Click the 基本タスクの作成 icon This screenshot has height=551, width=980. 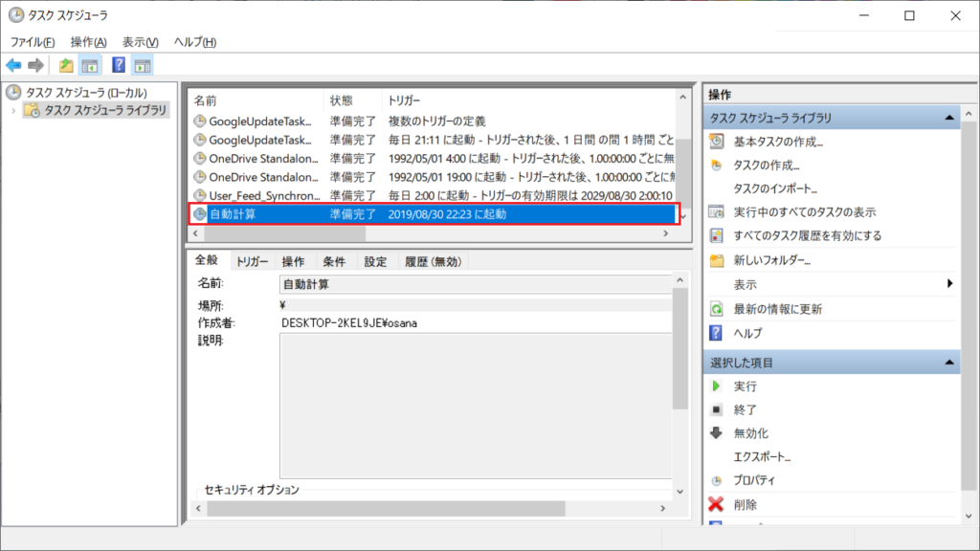click(716, 142)
